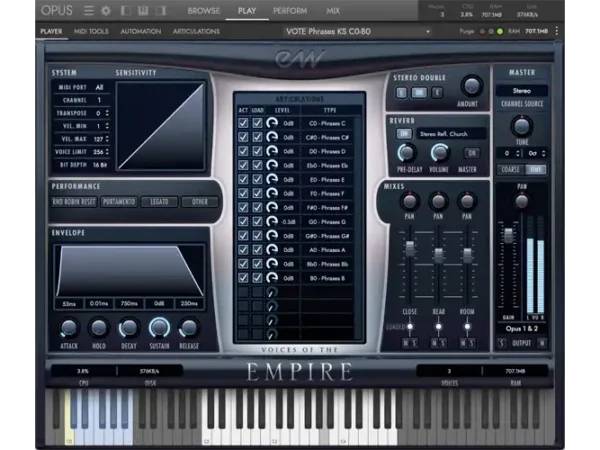Adjust level knob for G0 - Phrases G
Viewport: 600px width, 450px height.
[x=272, y=222]
